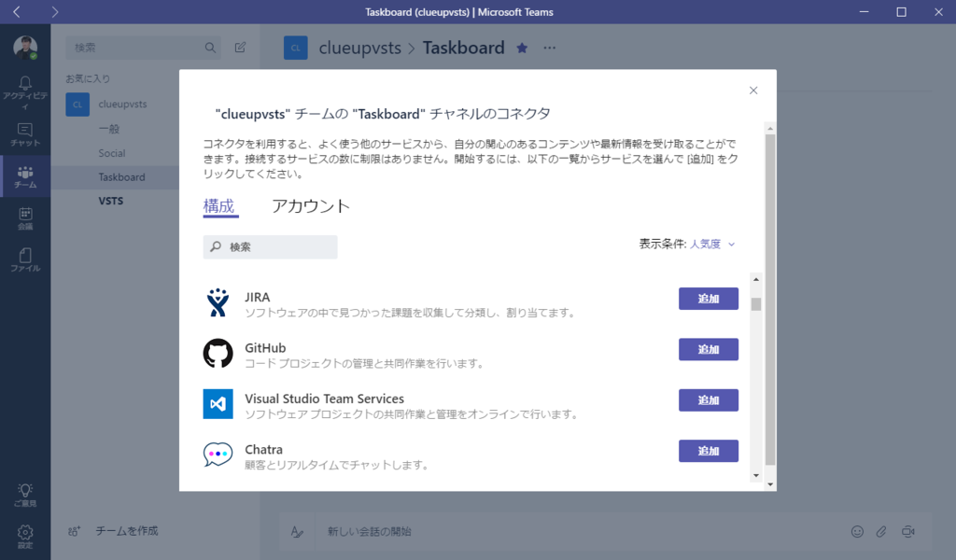
Task: Expand the 人気度 sort dropdown
Action: point(712,245)
